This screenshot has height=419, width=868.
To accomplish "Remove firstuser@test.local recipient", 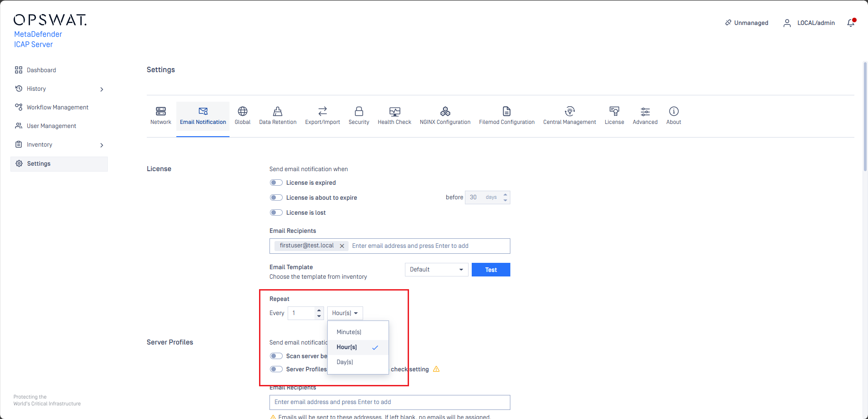I will (342, 246).
